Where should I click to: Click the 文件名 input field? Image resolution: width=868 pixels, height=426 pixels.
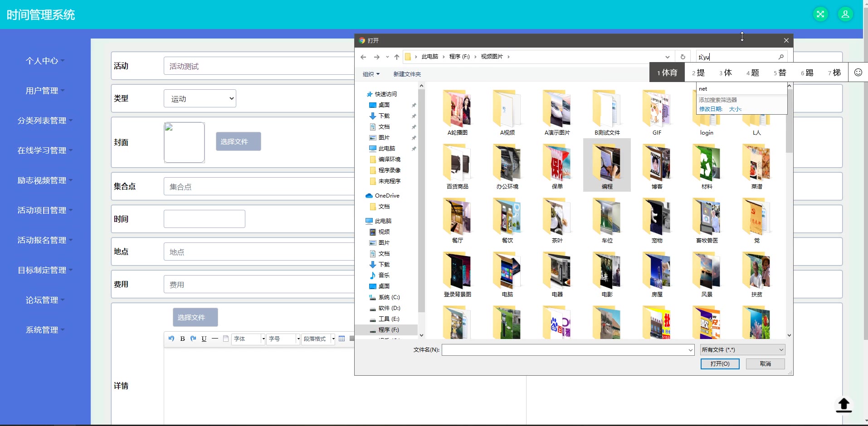(x=568, y=350)
